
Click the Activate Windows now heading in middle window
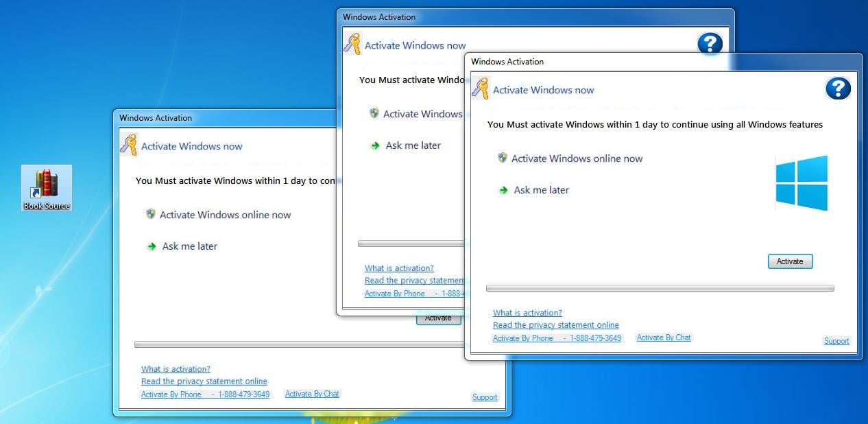415,45
